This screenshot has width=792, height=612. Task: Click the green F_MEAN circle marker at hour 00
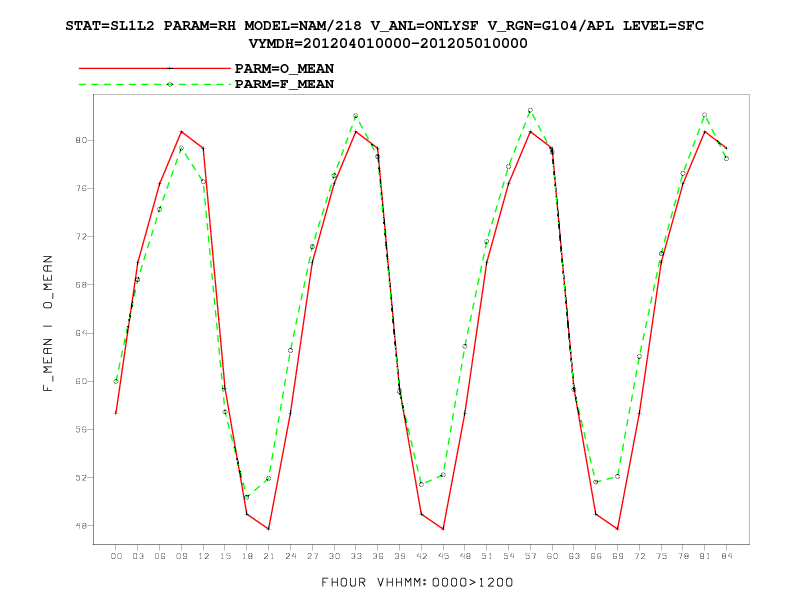tap(116, 381)
